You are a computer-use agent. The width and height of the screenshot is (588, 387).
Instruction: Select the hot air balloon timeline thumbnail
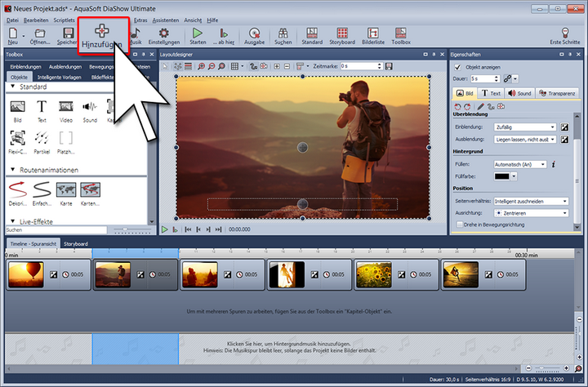click(x=24, y=276)
